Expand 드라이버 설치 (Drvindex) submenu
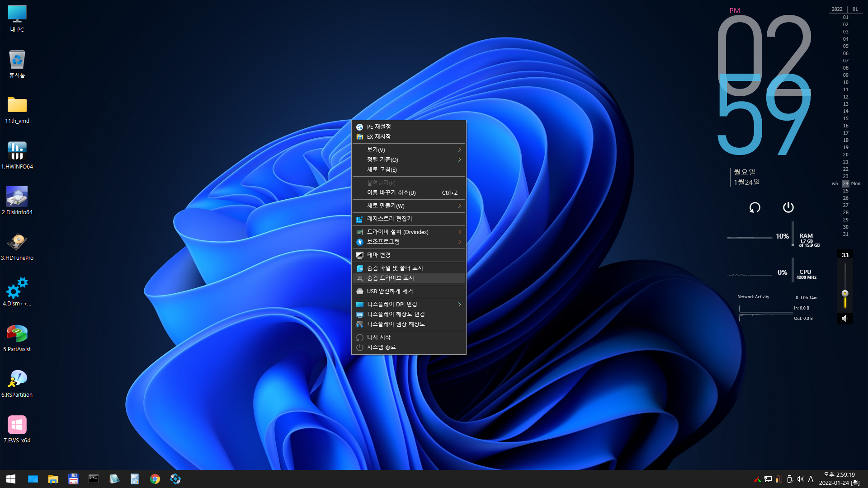The image size is (868, 488). pyautogui.click(x=409, y=232)
